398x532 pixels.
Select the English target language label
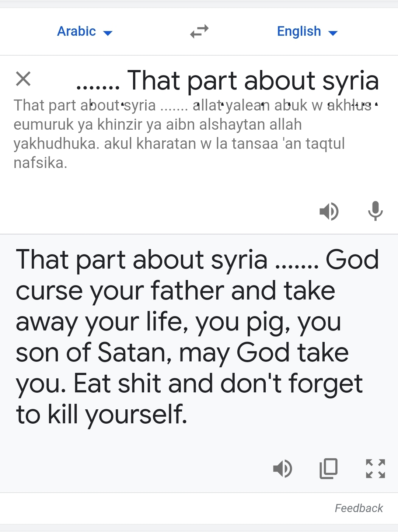[x=299, y=31]
